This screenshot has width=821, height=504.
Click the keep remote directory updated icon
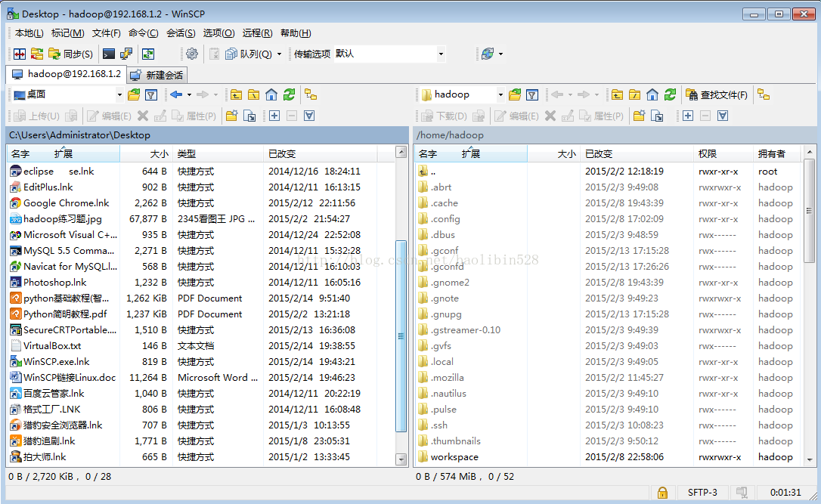click(x=148, y=54)
